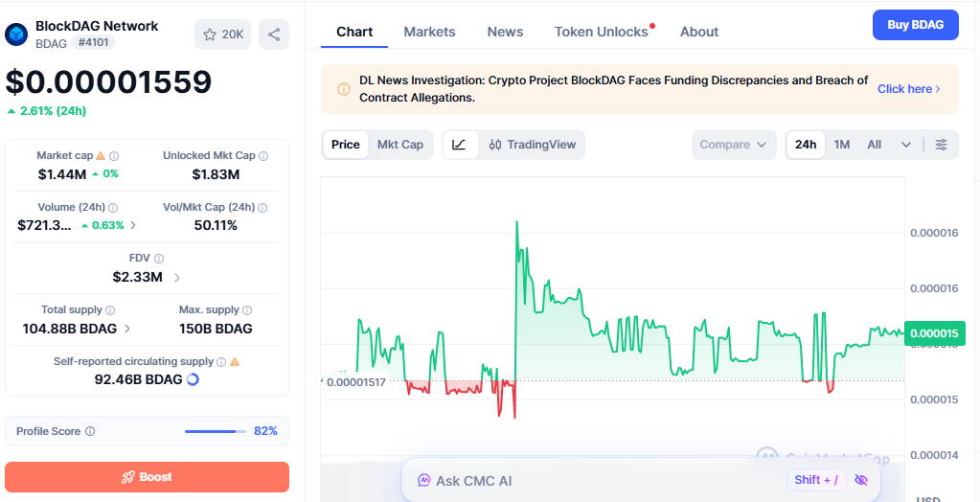980x502 pixels.
Task: Click the 92.46B BDAG circulating supply value
Action: tap(138, 379)
